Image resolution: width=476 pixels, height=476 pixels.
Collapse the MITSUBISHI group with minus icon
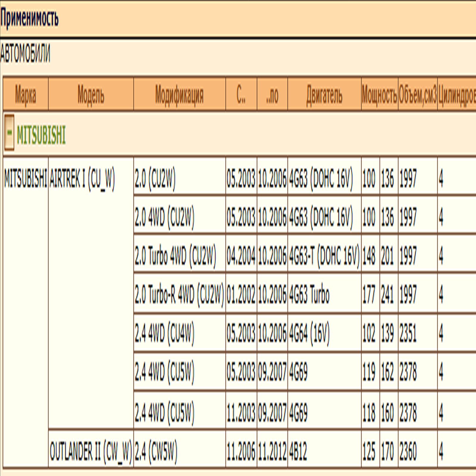9,132
